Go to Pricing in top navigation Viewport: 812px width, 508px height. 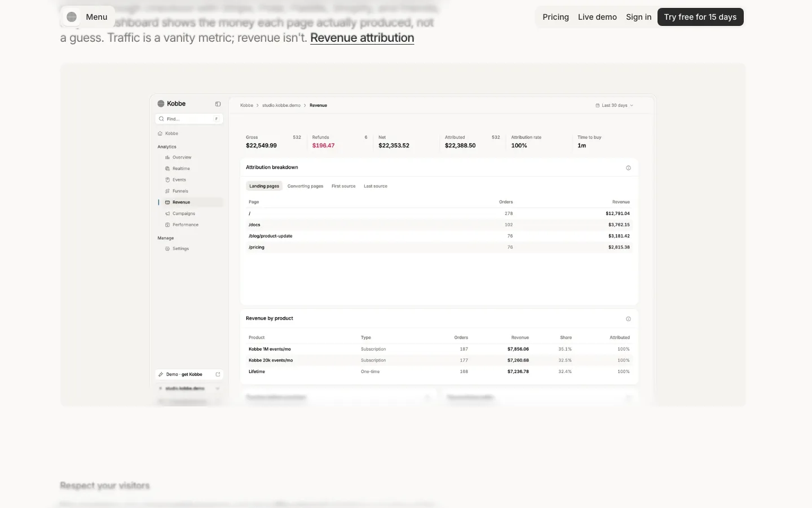[555, 17]
